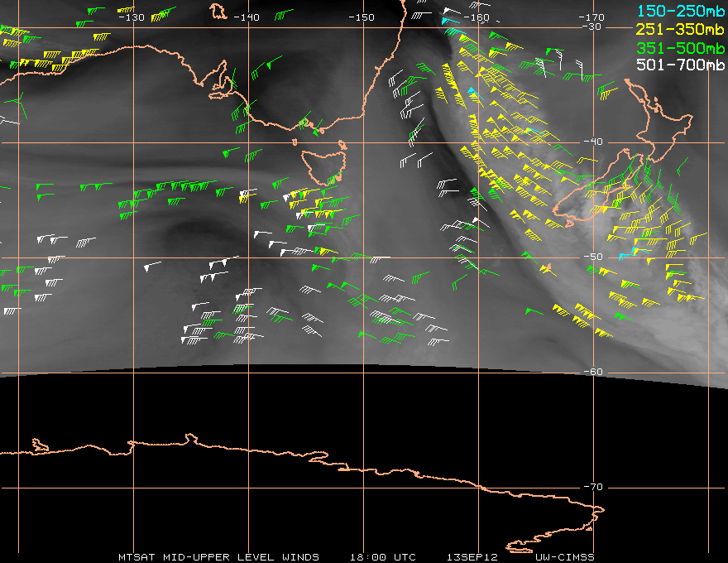Click the -60 latitude label

[x=593, y=372]
